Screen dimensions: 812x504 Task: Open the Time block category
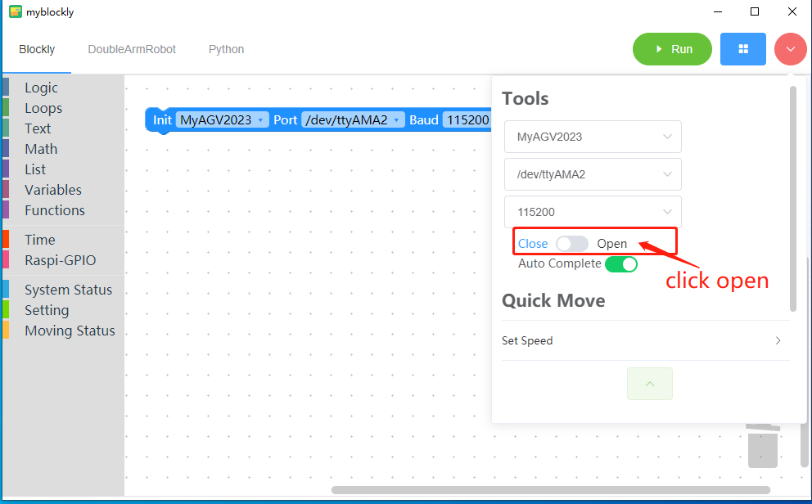click(x=63, y=240)
